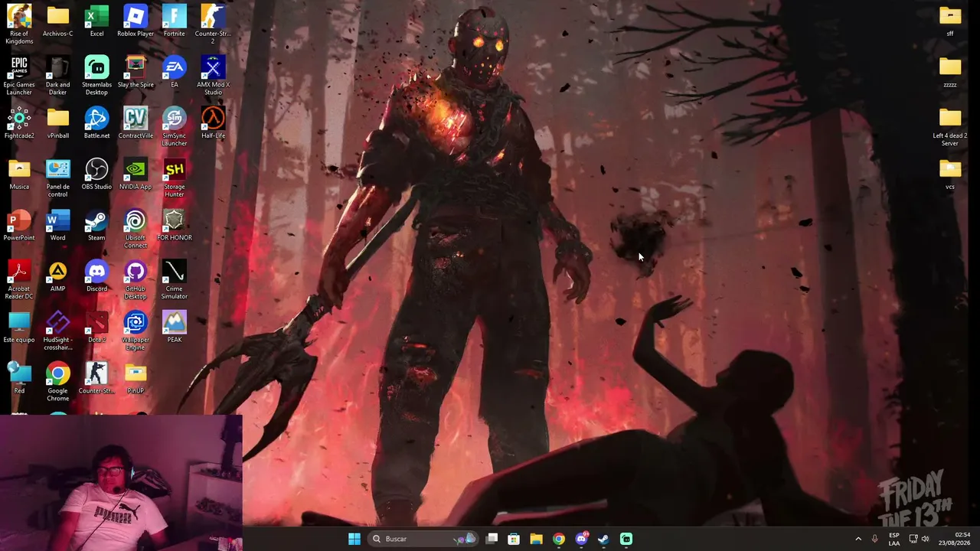
Task: Open the Musica folder on the desktop
Action: tap(19, 174)
